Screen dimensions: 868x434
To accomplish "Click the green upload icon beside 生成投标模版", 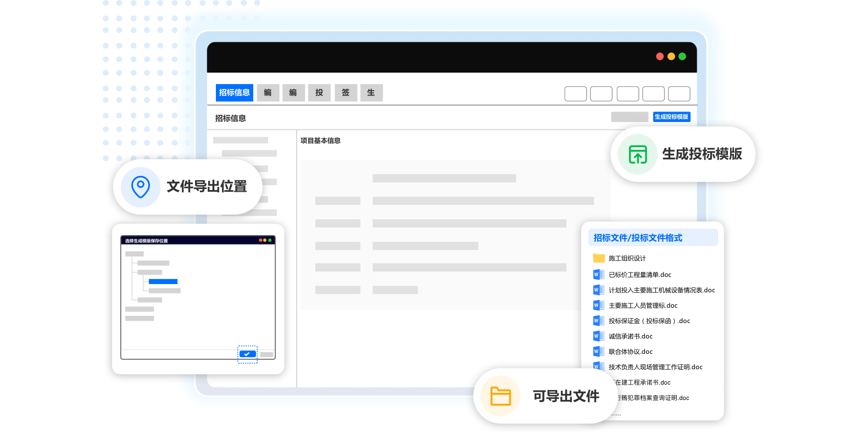I will [637, 154].
